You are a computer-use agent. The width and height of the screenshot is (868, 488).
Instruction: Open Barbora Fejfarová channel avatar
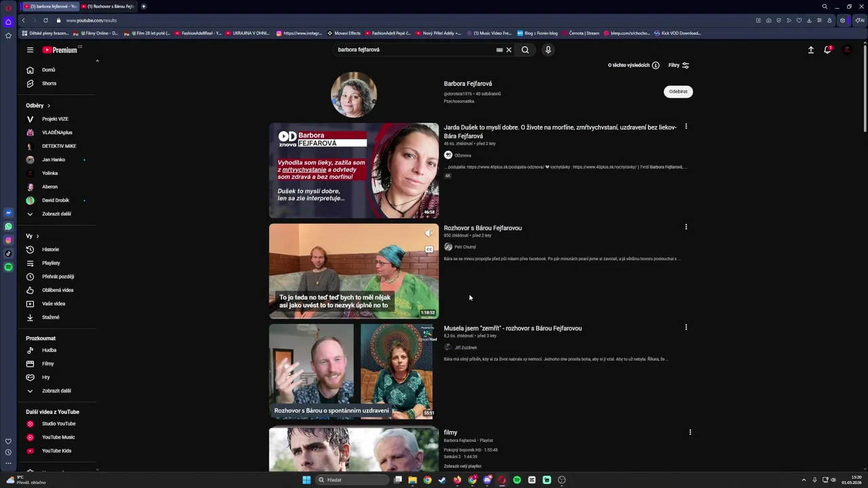354,95
